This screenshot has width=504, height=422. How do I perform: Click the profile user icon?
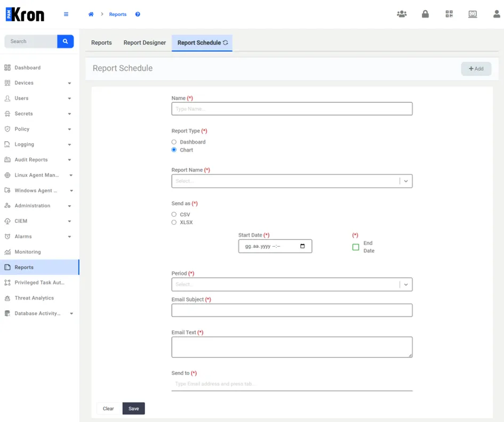pyautogui.click(x=497, y=14)
